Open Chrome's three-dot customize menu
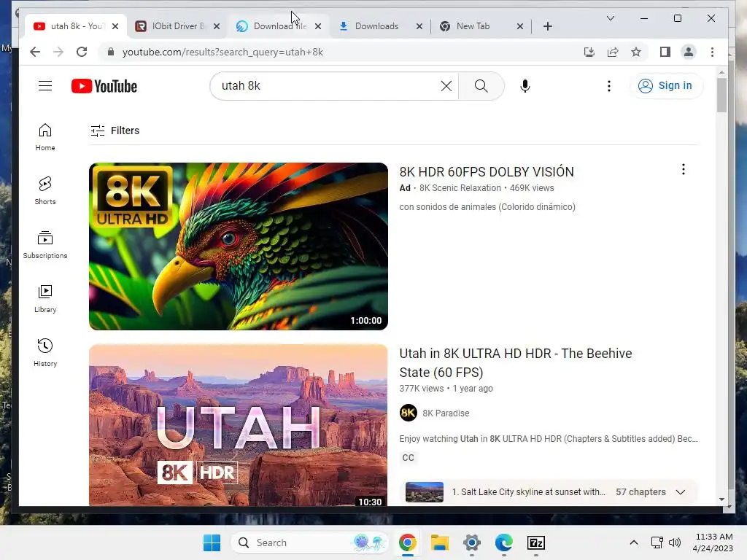 point(712,52)
